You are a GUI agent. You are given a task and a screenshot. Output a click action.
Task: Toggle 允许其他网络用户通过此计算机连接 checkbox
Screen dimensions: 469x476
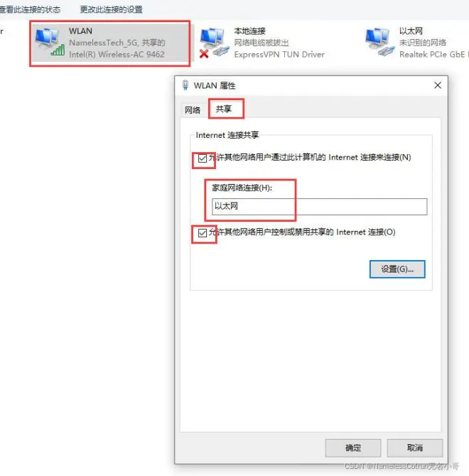(203, 158)
